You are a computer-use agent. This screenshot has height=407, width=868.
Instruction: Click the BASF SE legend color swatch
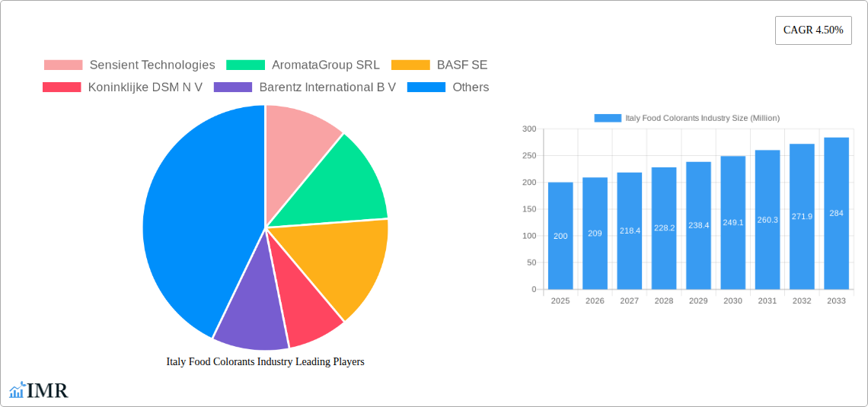point(410,65)
